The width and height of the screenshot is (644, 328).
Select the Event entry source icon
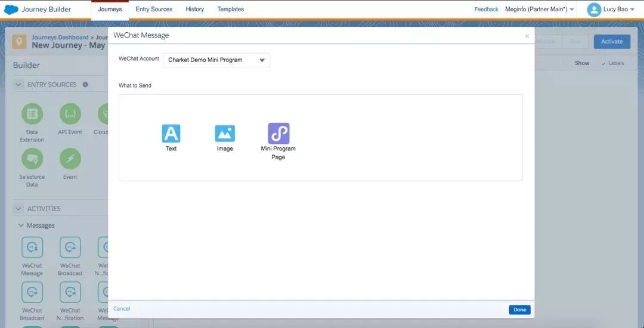(x=70, y=159)
